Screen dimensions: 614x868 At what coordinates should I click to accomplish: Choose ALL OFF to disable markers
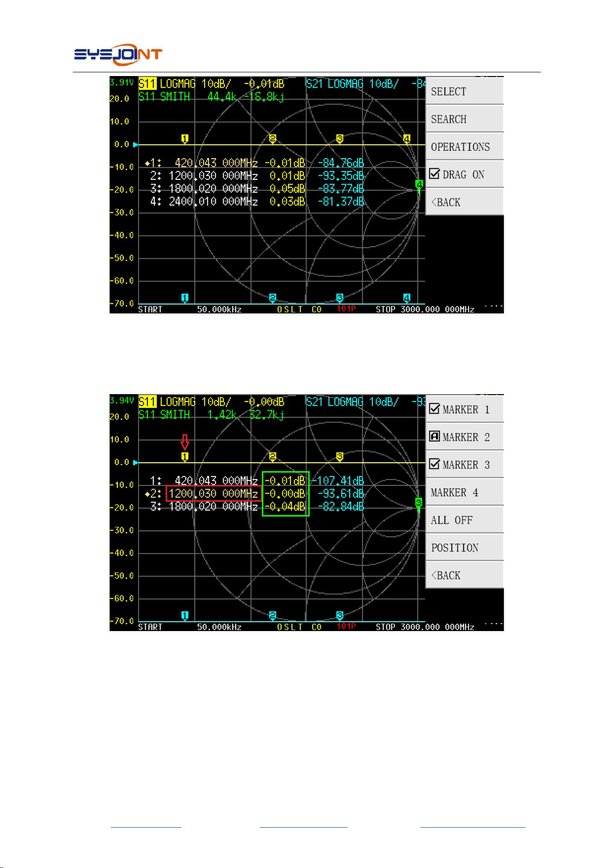(465, 520)
